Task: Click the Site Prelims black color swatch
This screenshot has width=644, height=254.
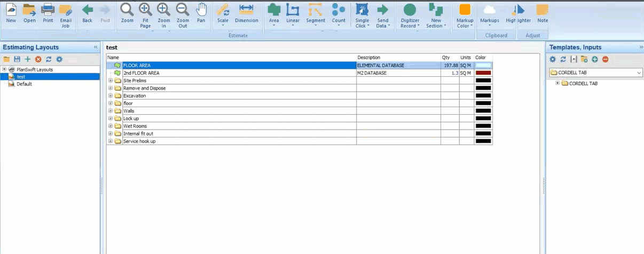Action: [483, 81]
